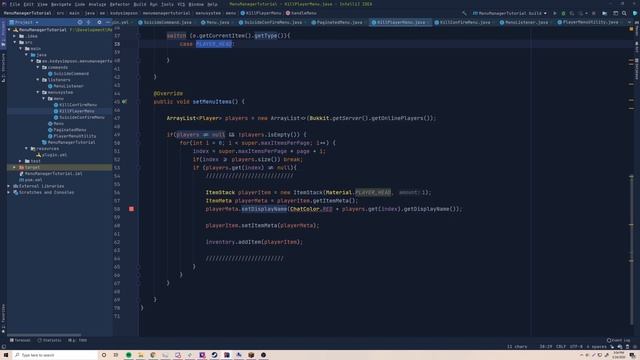Click the UTF-8 encoding in status bar
This screenshot has width=640, height=360.
[576, 347]
